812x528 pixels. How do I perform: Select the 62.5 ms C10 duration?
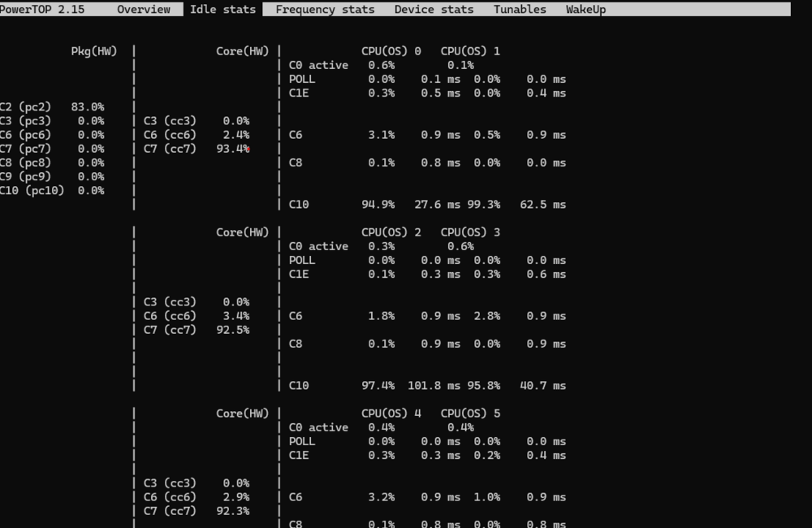[542, 205]
